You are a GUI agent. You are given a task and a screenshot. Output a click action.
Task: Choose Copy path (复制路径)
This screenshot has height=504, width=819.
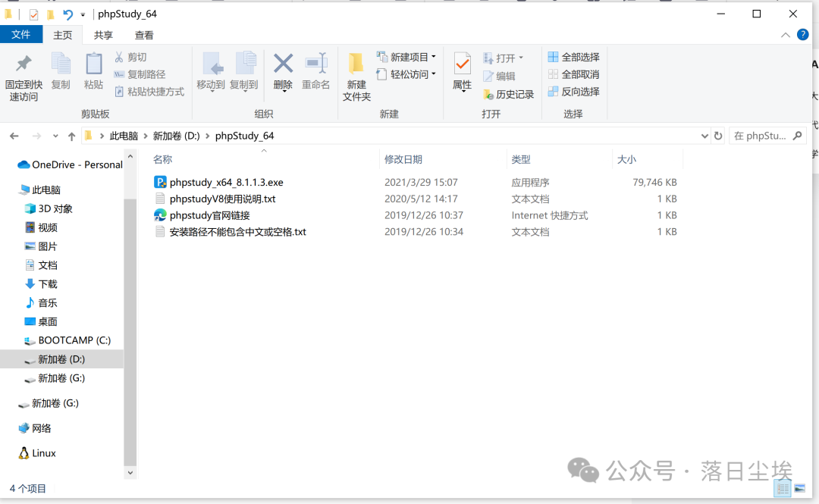pos(140,74)
